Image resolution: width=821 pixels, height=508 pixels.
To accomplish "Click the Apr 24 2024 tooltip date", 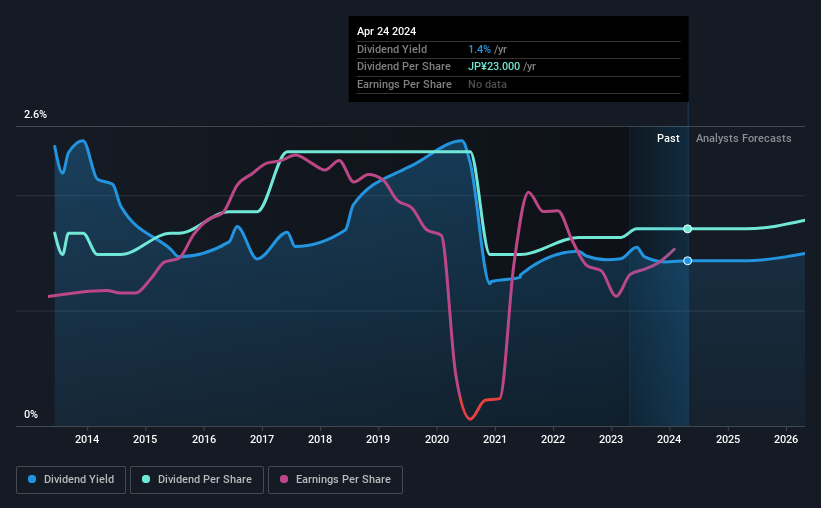I will 386,31.
